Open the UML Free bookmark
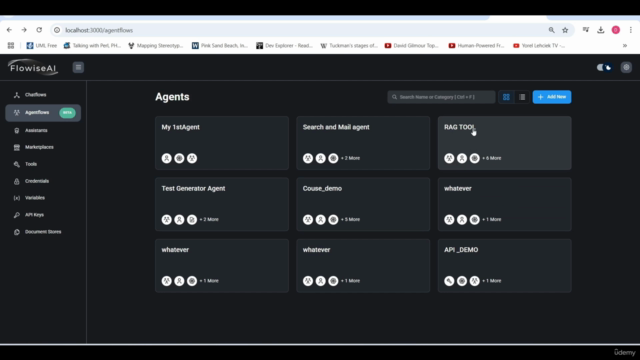640x360 pixels. point(42,46)
